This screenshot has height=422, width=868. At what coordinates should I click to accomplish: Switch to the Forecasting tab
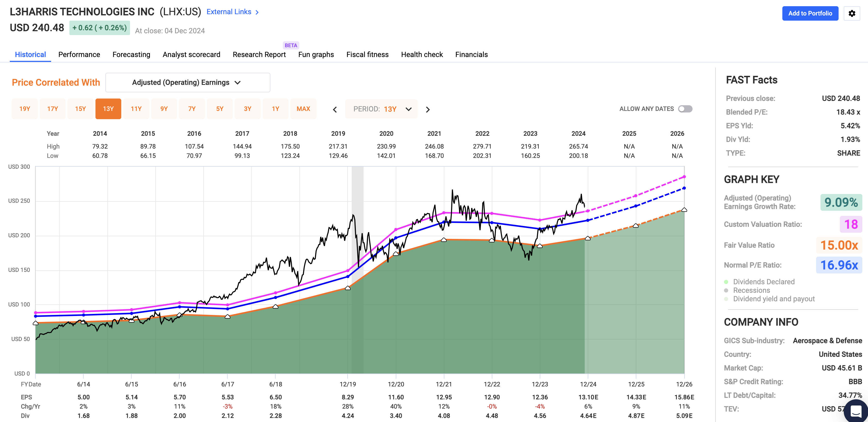pyautogui.click(x=131, y=54)
